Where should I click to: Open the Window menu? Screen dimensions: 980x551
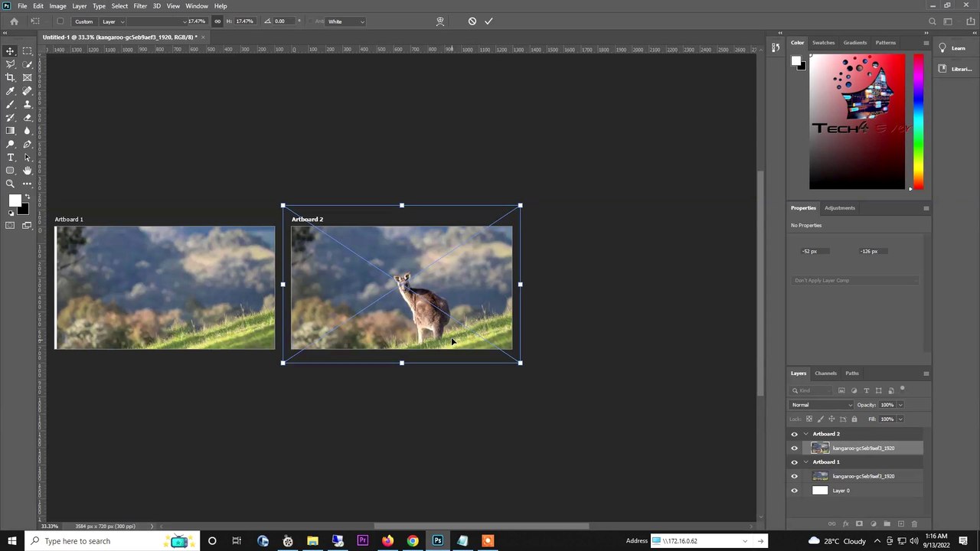click(x=197, y=6)
